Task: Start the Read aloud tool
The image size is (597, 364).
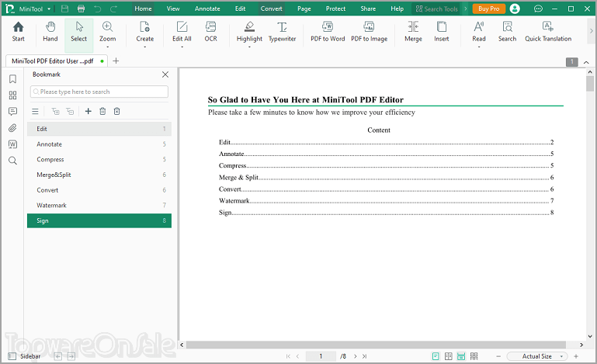Action: click(x=478, y=32)
